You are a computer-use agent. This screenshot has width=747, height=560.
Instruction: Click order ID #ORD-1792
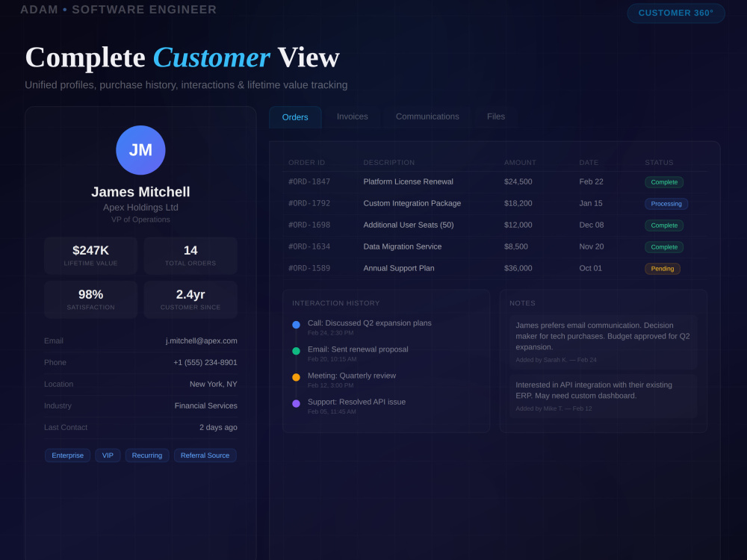(309, 203)
